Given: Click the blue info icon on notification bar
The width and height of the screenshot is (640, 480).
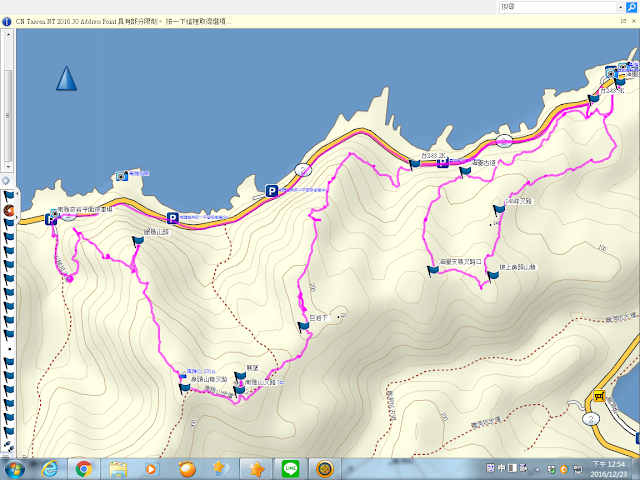Looking at the screenshot, I should 6,22.
